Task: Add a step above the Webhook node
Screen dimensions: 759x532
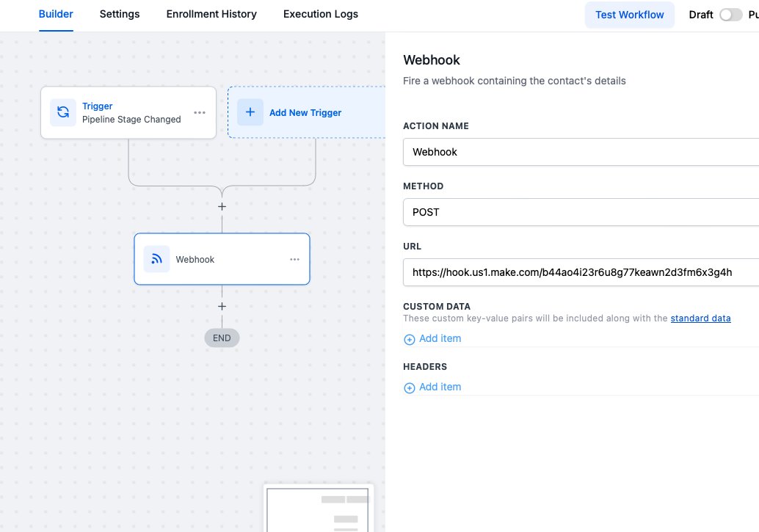Action: click(x=222, y=207)
